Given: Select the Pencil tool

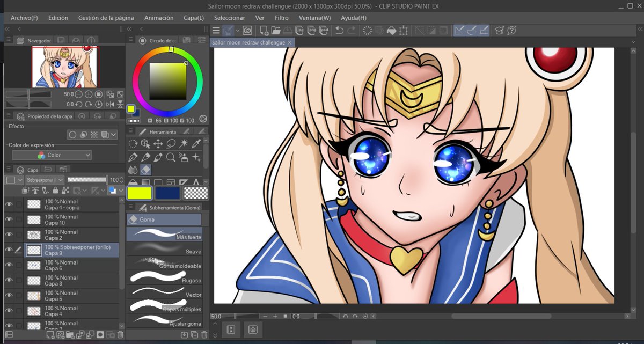Looking at the screenshot, I should [145, 157].
